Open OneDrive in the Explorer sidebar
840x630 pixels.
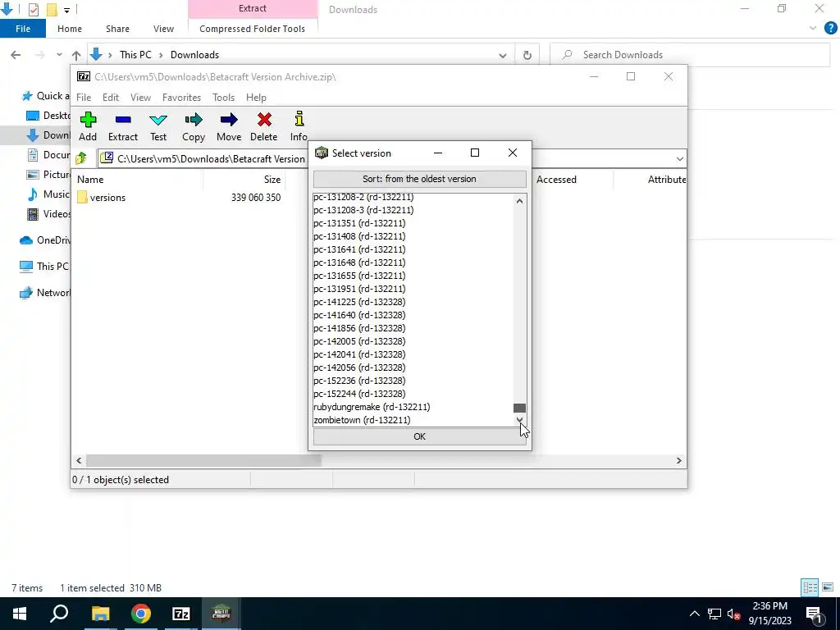point(44,240)
